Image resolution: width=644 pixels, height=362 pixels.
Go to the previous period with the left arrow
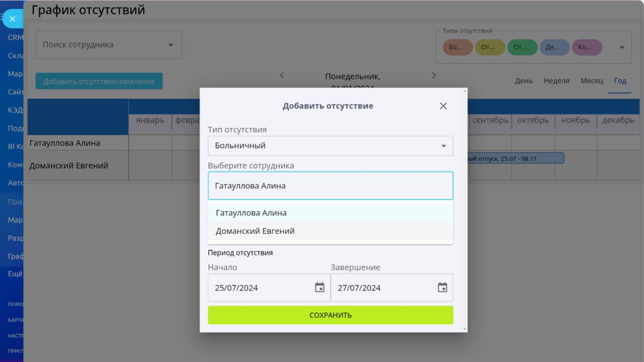[x=282, y=75]
